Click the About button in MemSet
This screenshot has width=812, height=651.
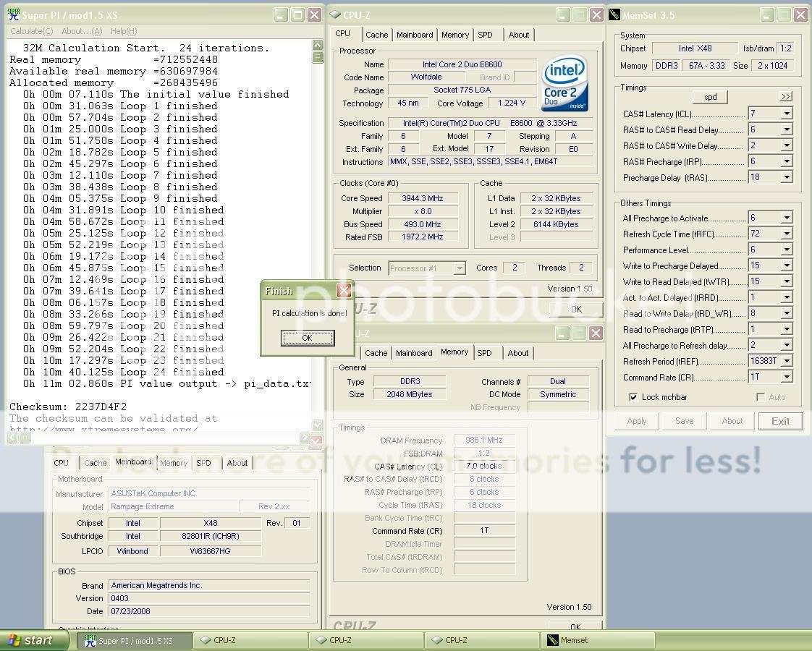coord(732,421)
